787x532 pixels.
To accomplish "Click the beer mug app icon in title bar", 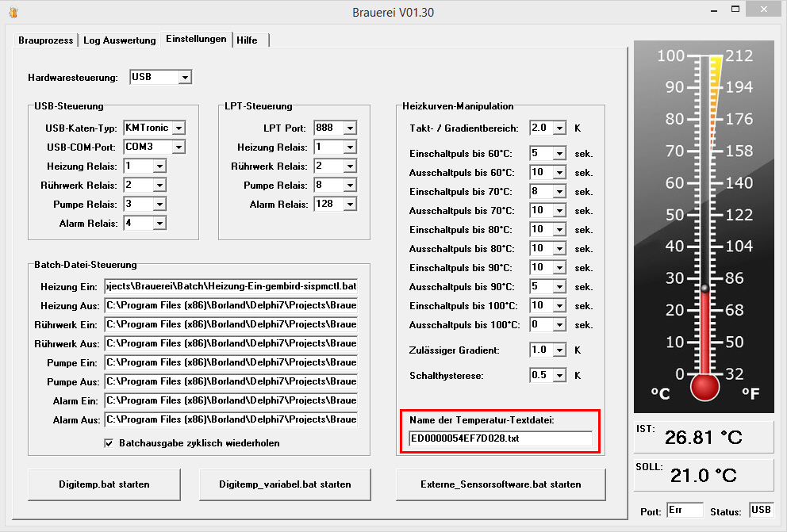I will pyautogui.click(x=13, y=13).
